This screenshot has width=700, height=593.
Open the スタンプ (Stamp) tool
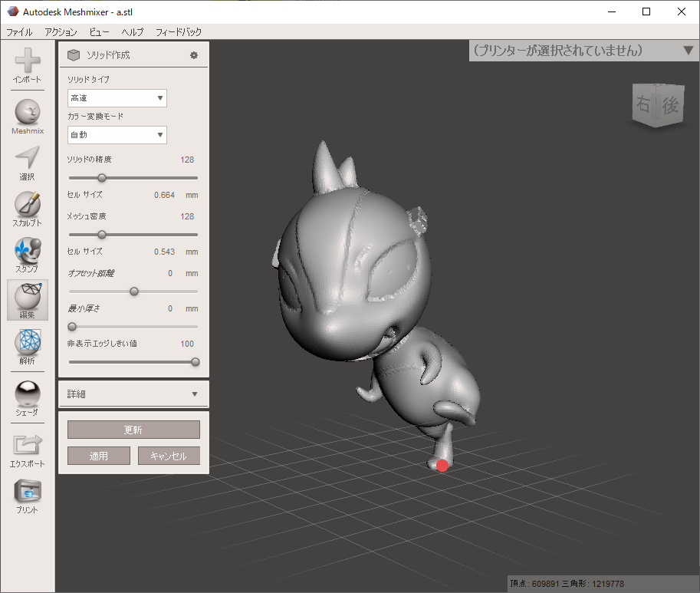tap(28, 255)
